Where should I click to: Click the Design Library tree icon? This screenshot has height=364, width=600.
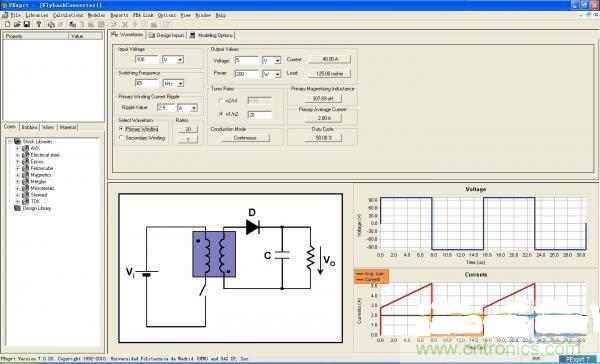17,208
